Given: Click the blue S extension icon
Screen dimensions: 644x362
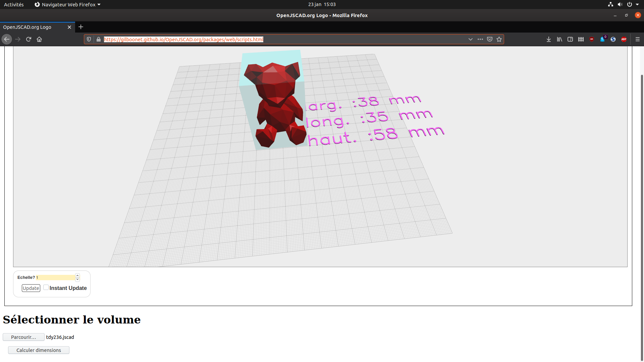Looking at the screenshot, I should point(613,39).
